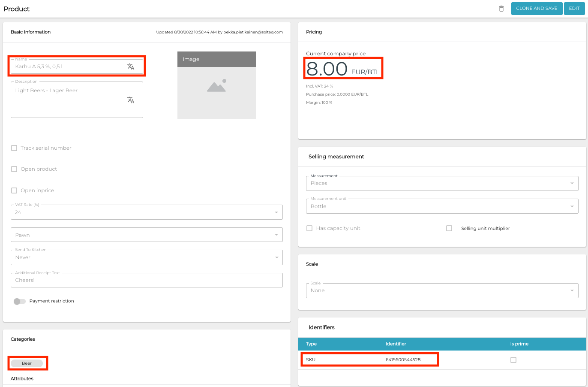Expand the Measurement unit Bottle dropdown
The width and height of the screenshot is (588, 387).
442,206
